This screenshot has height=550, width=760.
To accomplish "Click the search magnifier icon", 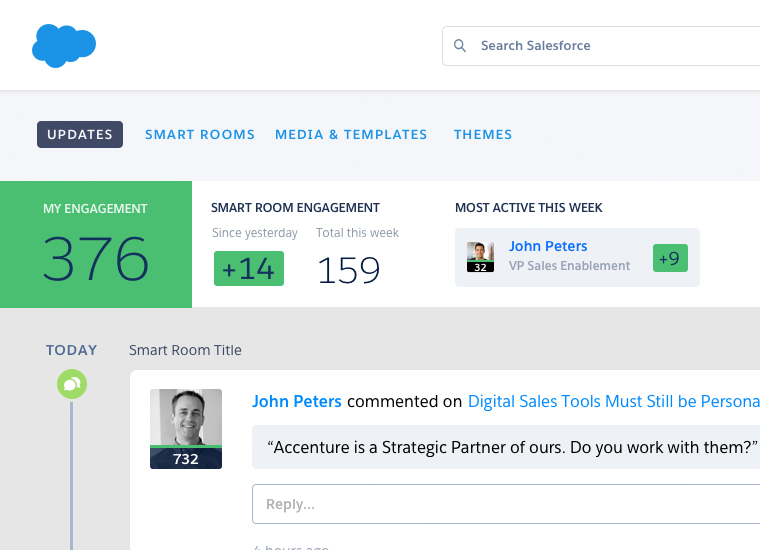I will coord(459,46).
